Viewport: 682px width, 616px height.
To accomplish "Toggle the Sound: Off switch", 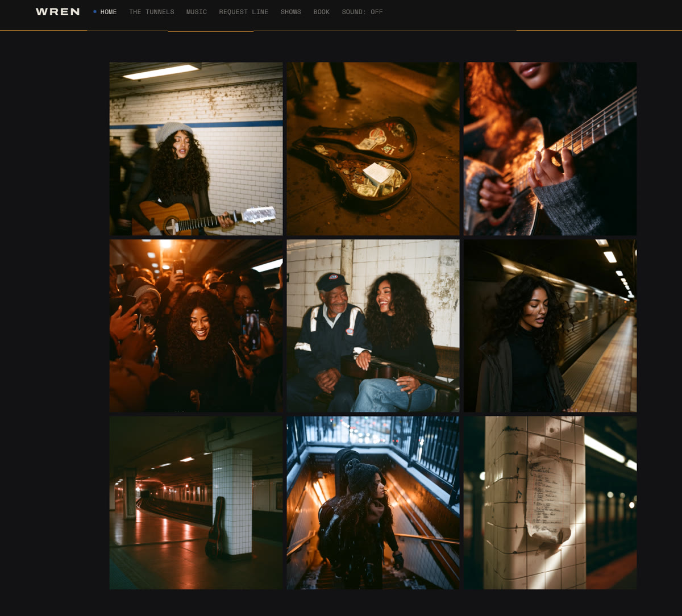I will coord(363,12).
